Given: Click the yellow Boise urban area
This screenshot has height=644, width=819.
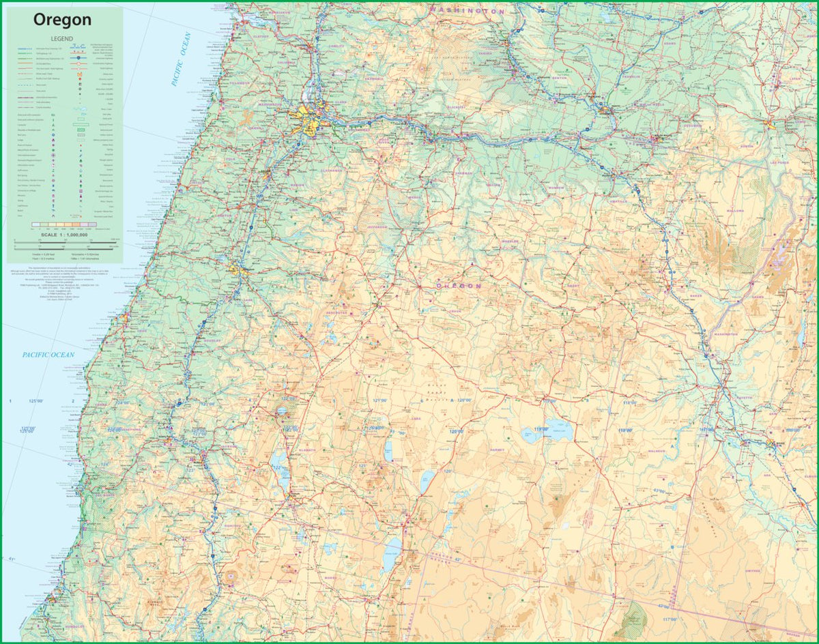Looking at the screenshot, I should (x=771, y=444).
